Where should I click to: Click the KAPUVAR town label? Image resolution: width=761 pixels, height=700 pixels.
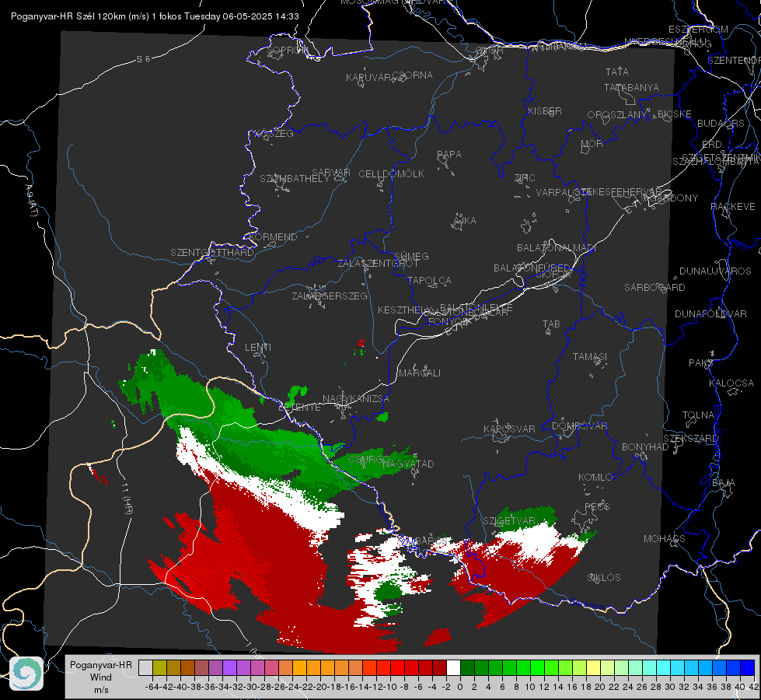(x=368, y=78)
